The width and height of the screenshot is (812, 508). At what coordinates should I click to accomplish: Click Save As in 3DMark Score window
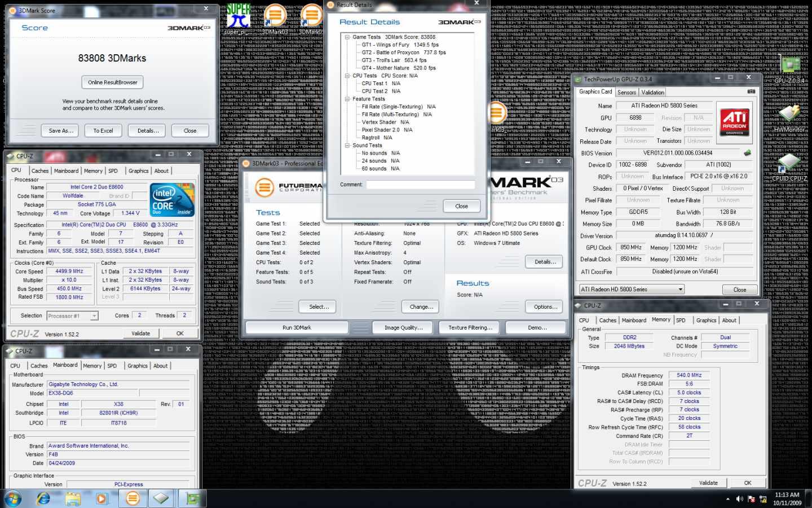tap(61, 131)
